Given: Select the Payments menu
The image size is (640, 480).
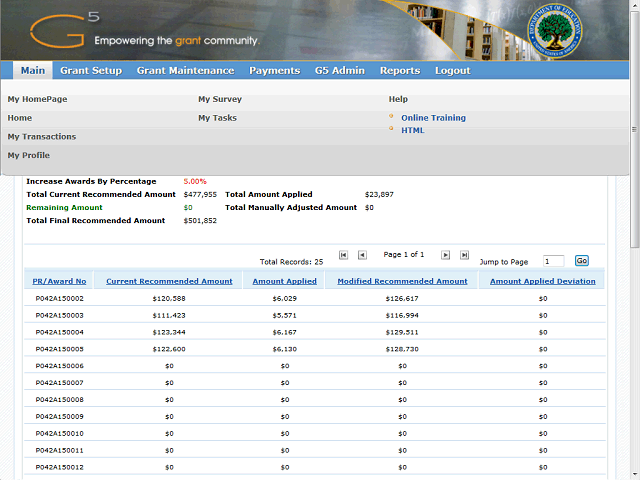Looking at the screenshot, I should coord(274,71).
